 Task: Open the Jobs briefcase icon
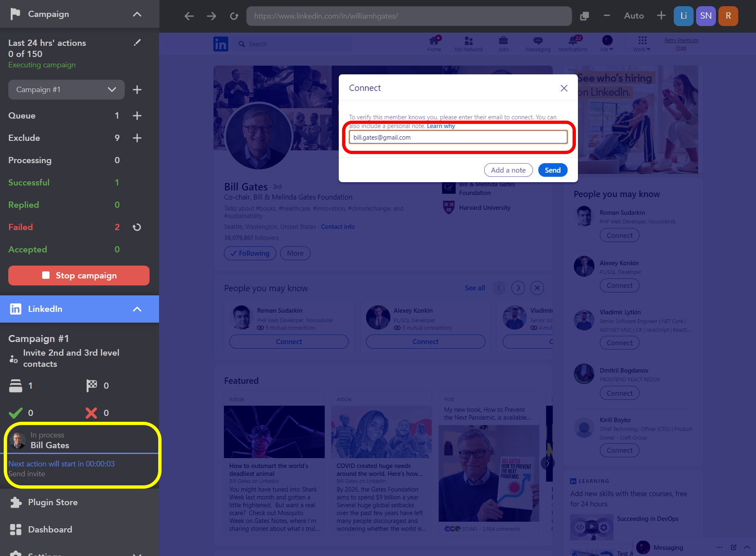(503, 44)
